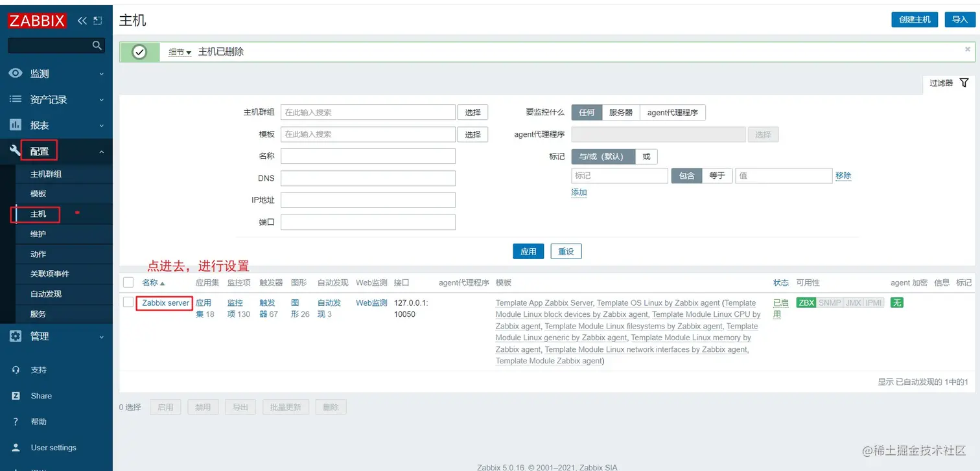Image resolution: width=980 pixels, height=471 pixels.
Task: Click 重设 filter button
Action: 566,251
